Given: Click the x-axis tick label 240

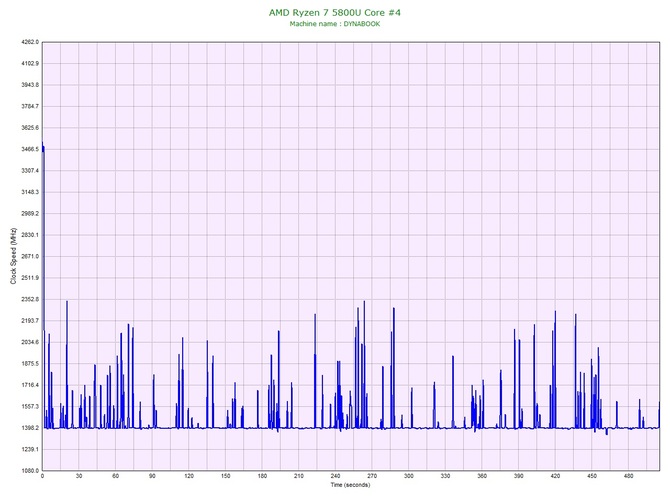Looking at the screenshot, I should tap(335, 476).
